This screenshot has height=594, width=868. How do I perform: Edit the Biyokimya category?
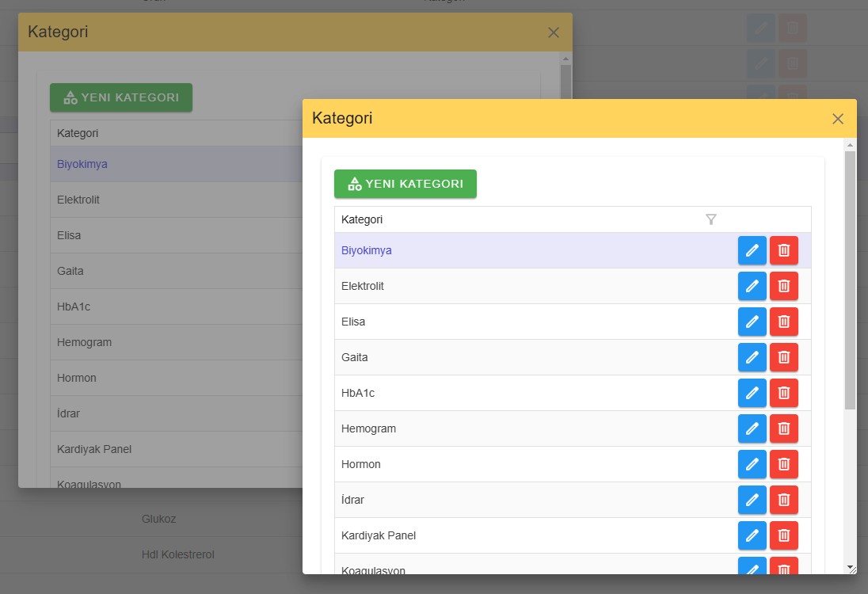(x=752, y=250)
